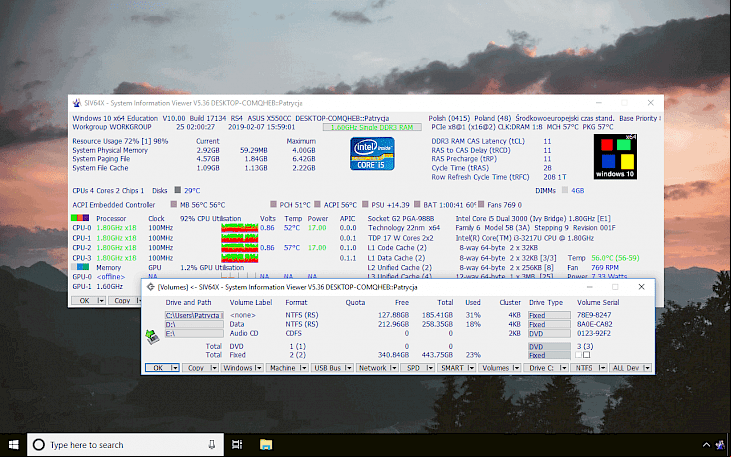Click the CPU-0 utilisation graph
The image size is (731, 457).
240,228
